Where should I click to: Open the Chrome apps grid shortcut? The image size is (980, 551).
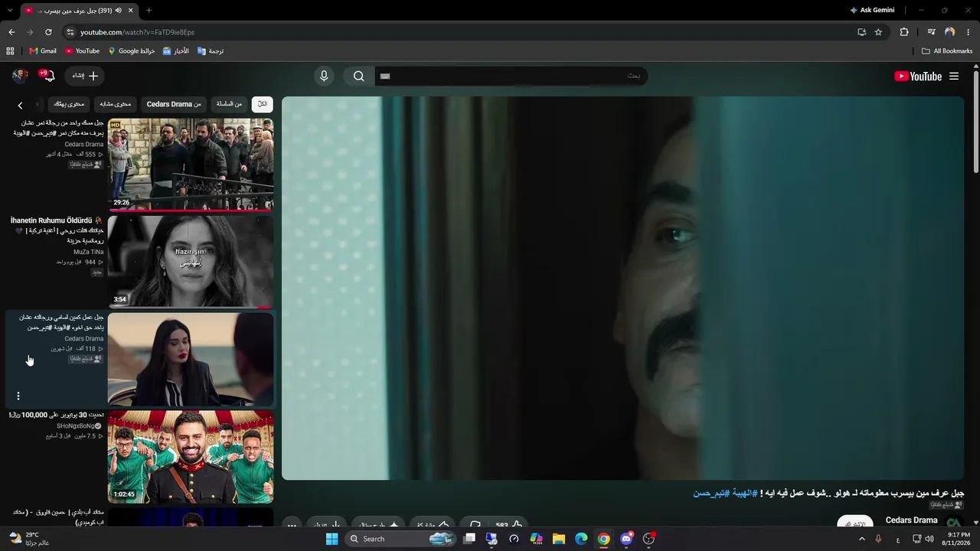(10, 51)
